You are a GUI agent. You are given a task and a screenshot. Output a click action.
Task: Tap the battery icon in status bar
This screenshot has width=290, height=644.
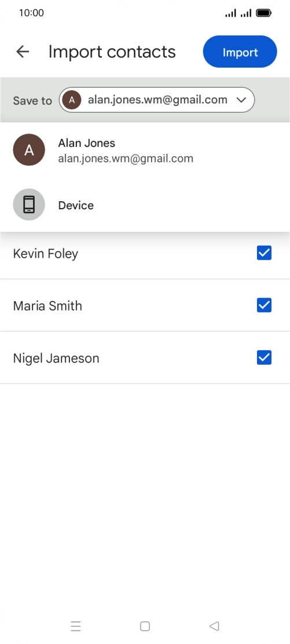(x=264, y=13)
